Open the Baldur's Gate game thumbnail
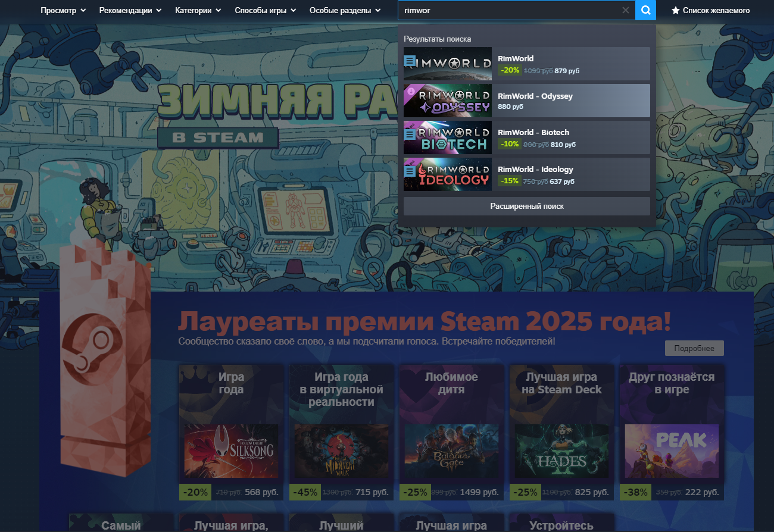Viewport: 774px width, 532px height. (x=451, y=451)
